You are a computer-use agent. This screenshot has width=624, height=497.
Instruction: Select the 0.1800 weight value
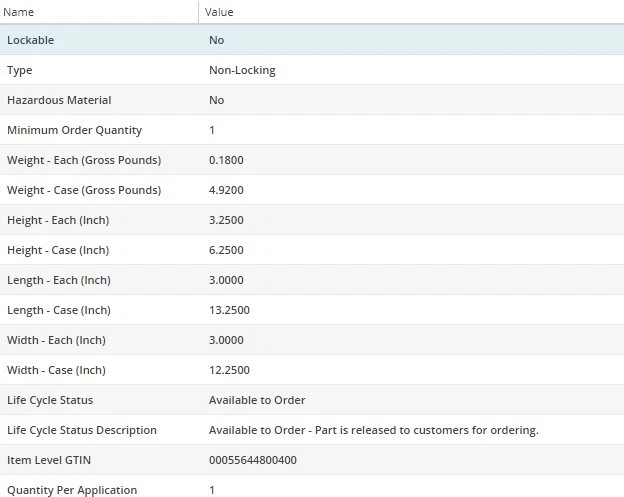pos(226,160)
